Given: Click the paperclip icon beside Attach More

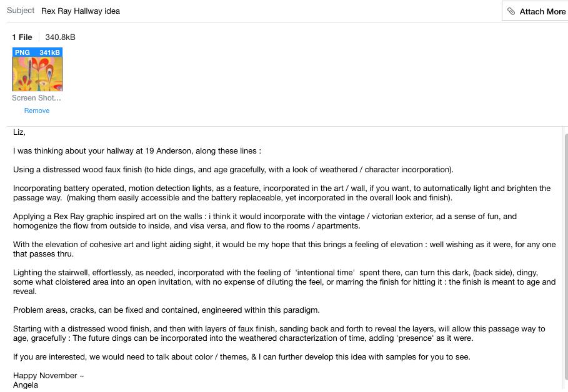Looking at the screenshot, I should pyautogui.click(x=511, y=11).
